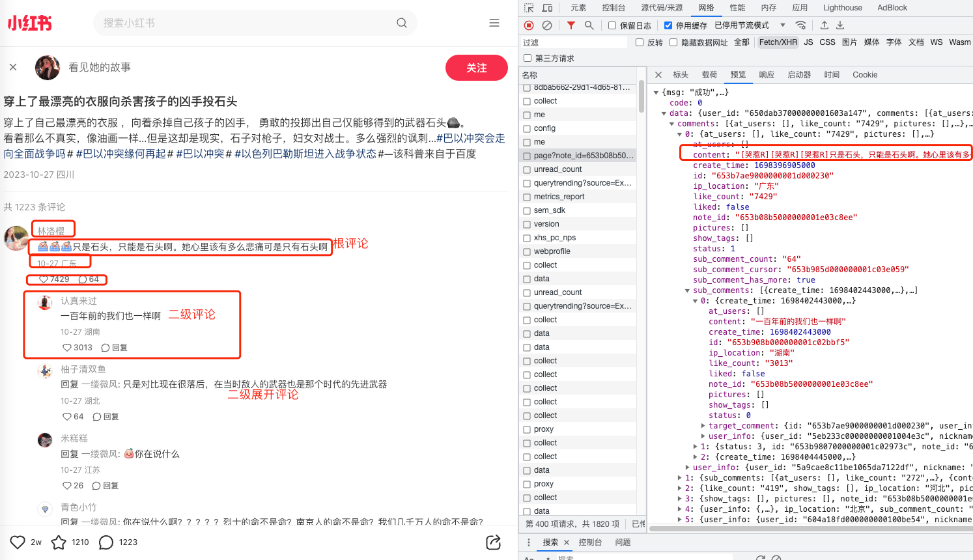Enable the 保留日志 checkbox

[612, 25]
